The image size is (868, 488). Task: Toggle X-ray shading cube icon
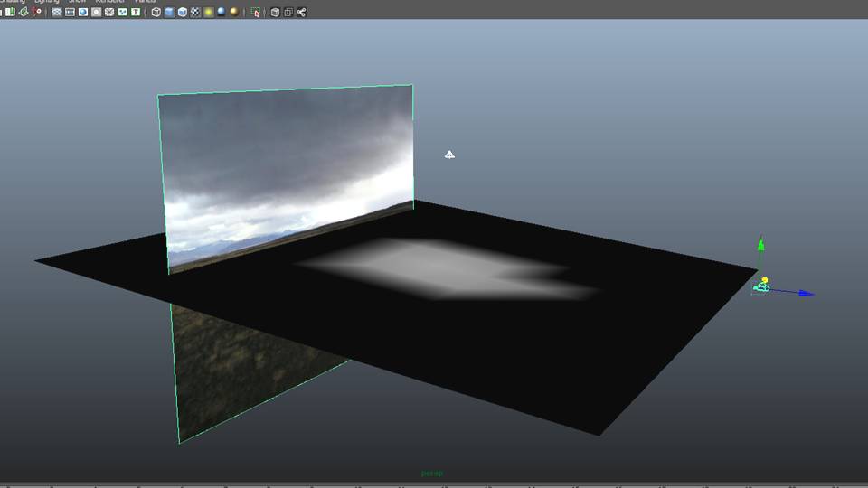[x=275, y=12]
